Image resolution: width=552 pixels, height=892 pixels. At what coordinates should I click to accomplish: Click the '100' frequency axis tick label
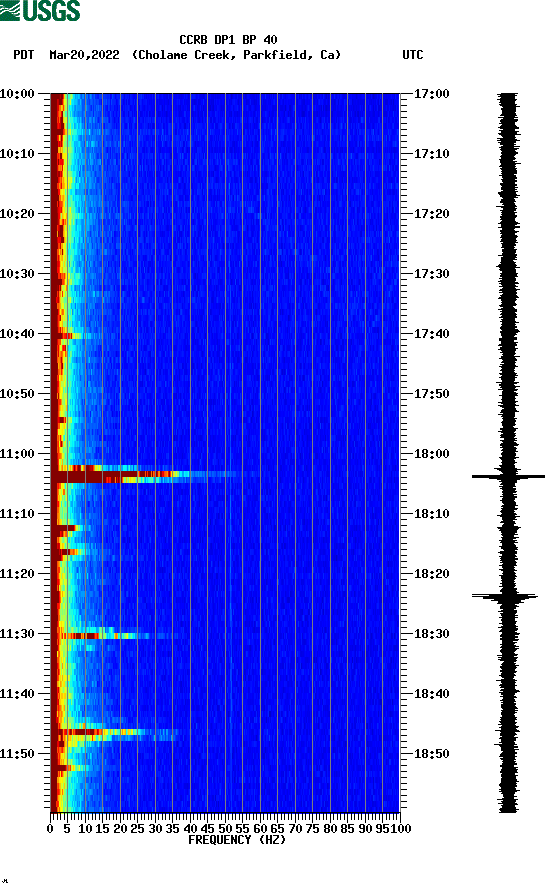(401, 829)
